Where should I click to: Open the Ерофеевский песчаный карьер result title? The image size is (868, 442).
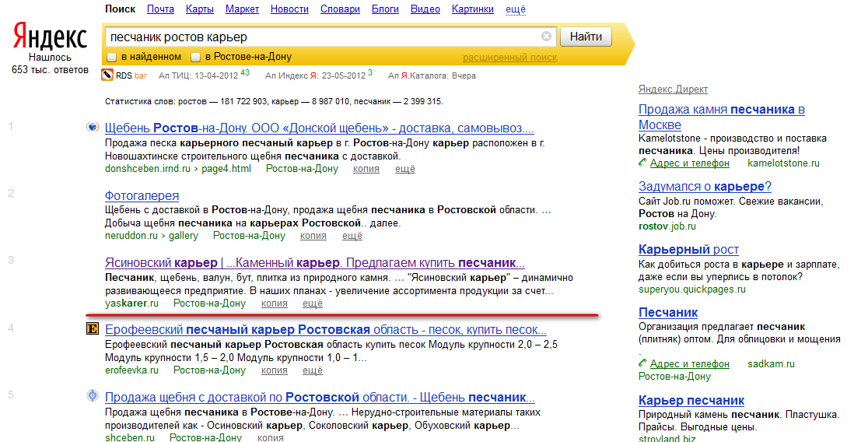click(325, 330)
